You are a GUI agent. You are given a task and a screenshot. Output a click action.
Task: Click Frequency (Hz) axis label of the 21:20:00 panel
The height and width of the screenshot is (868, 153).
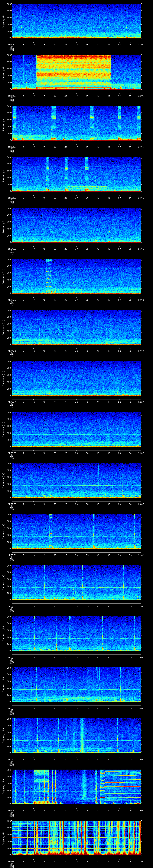pos(4,21)
